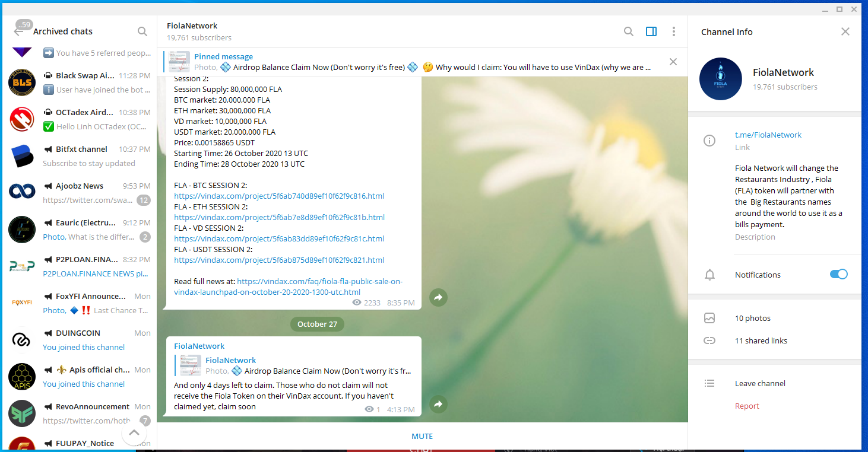Viewport: 868px width, 452px height.
Task: Open FUUPAY_Notice channel avatar
Action: click(x=22, y=444)
